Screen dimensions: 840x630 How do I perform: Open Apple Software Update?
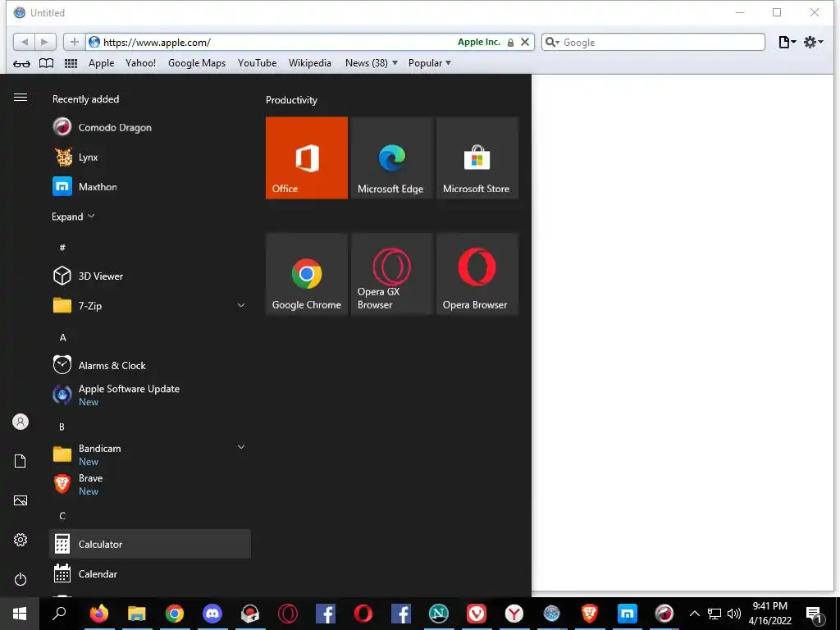150,395
